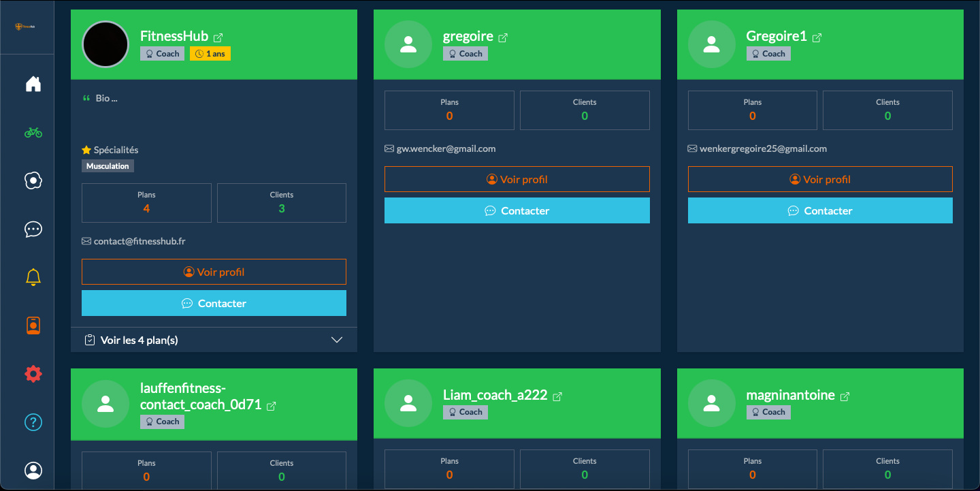Click the home icon in sidebar

pos(33,84)
